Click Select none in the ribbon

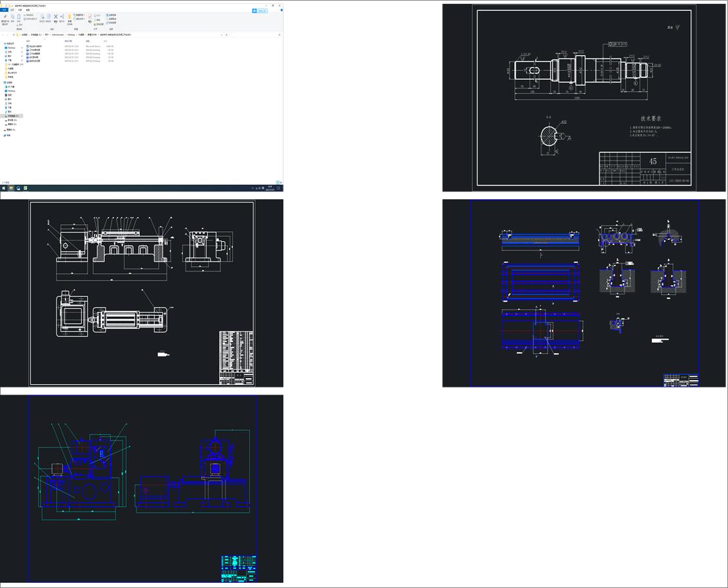[x=111, y=19]
